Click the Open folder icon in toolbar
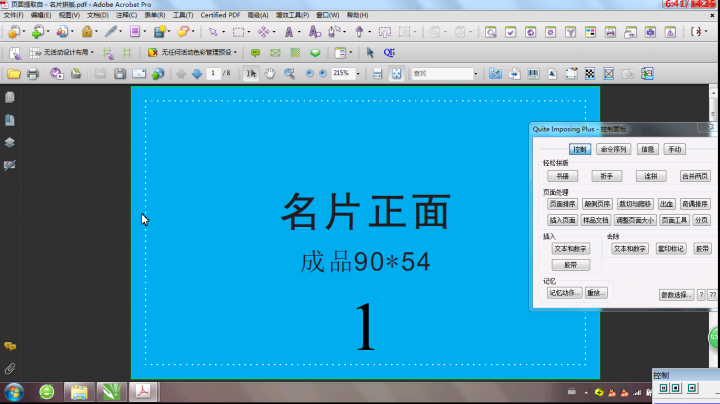Image resolution: width=720 pixels, height=404 pixels. (14, 74)
